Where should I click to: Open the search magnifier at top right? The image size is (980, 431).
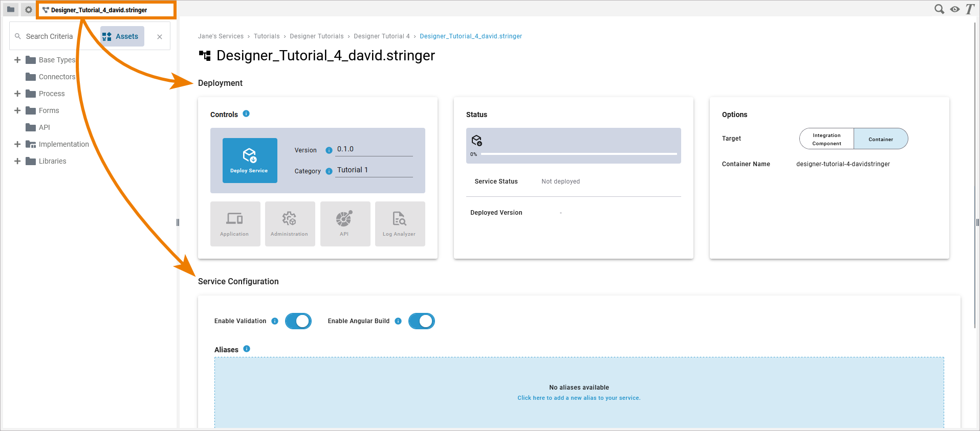coord(939,9)
